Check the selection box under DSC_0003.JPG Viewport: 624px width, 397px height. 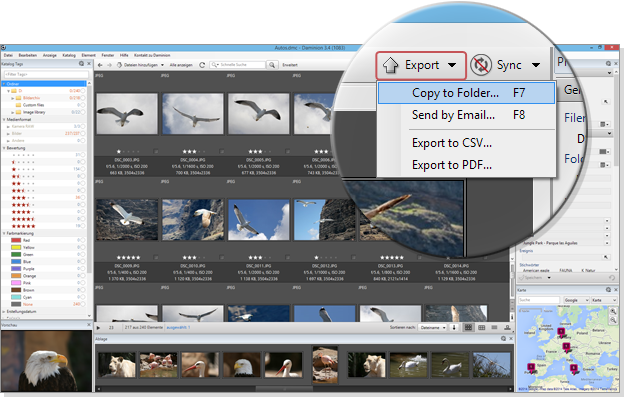(x=156, y=152)
